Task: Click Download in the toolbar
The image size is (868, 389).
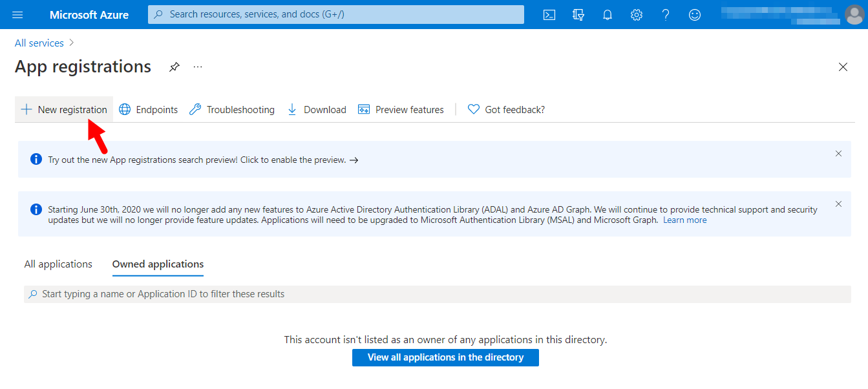Action: coord(317,109)
